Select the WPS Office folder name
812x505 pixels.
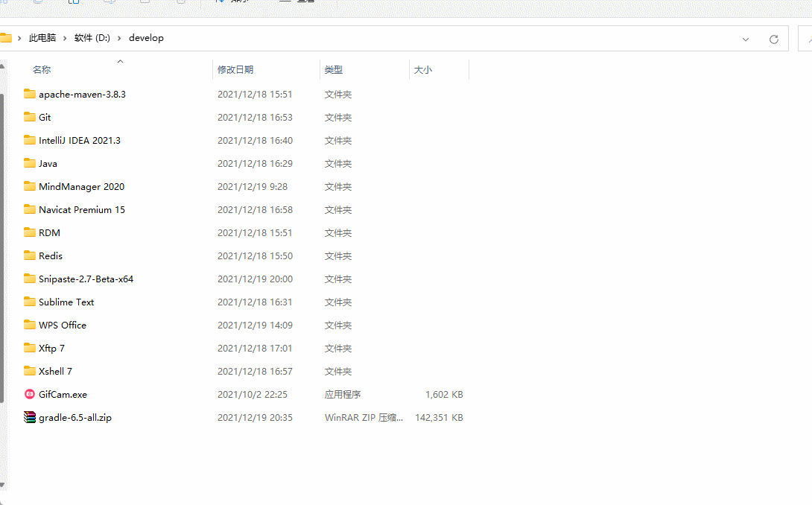(63, 325)
